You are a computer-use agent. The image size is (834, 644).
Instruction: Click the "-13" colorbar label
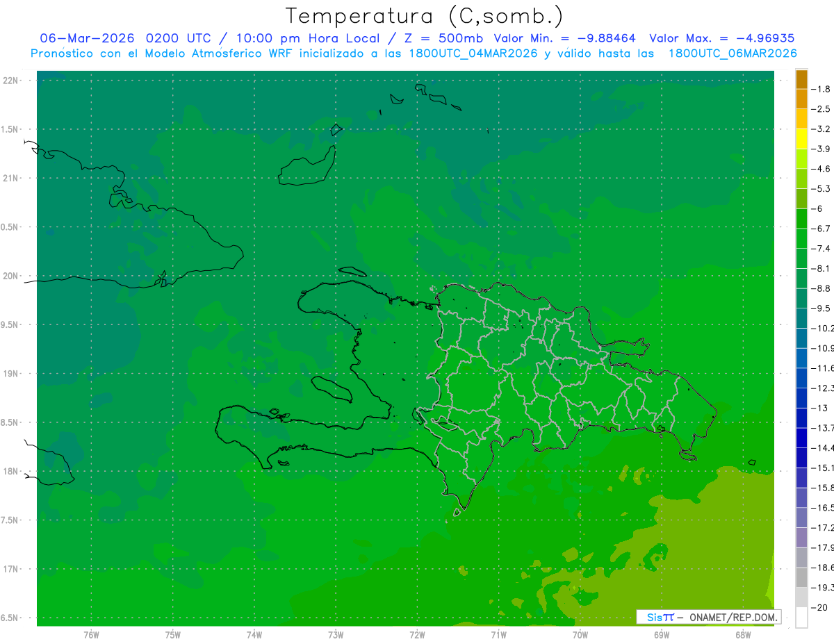(x=820, y=408)
